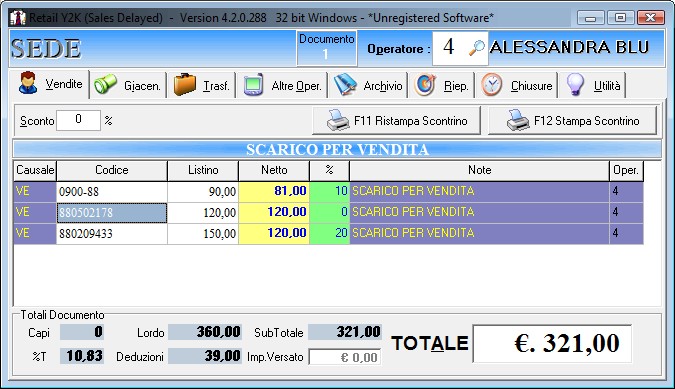
Task: Click the magnifier icon beside Operatore number
Action: tap(477, 48)
